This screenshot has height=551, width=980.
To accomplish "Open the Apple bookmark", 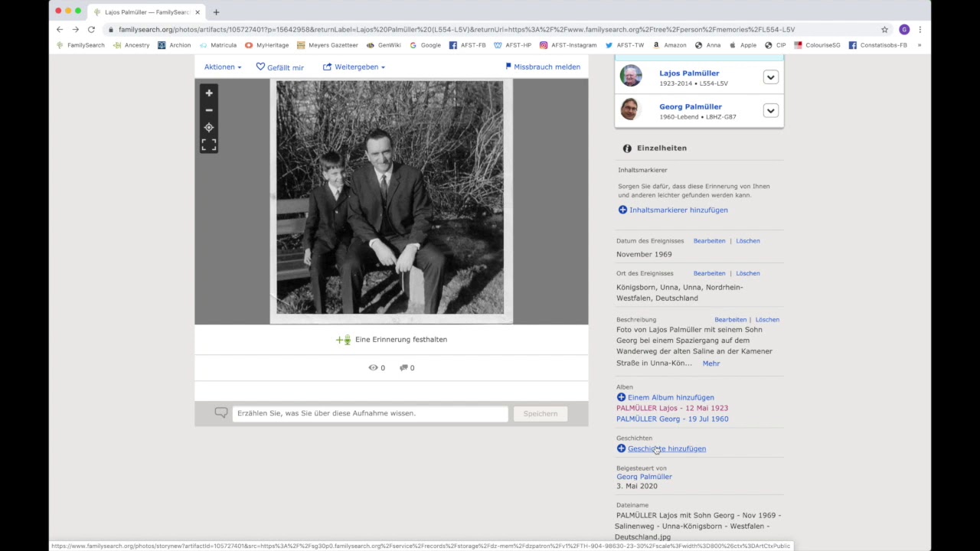I will [743, 45].
